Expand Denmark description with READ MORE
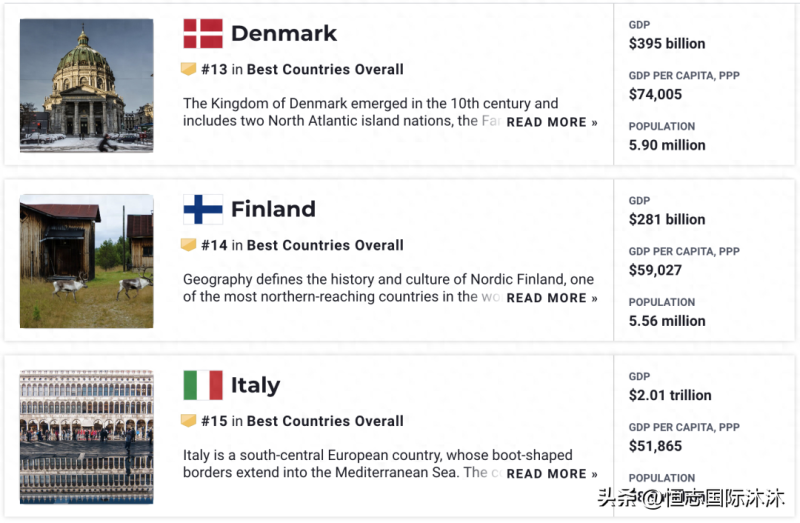This screenshot has width=800, height=523. pyautogui.click(x=552, y=122)
